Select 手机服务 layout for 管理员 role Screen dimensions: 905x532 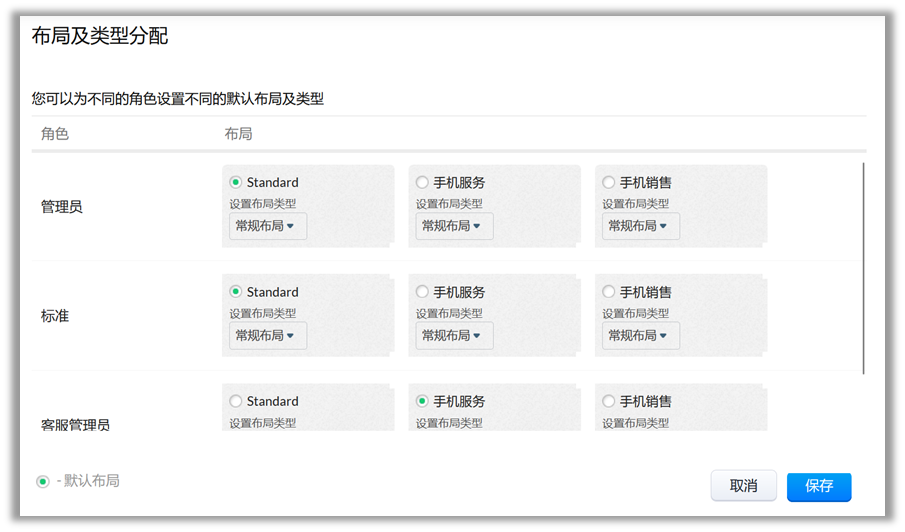click(422, 182)
